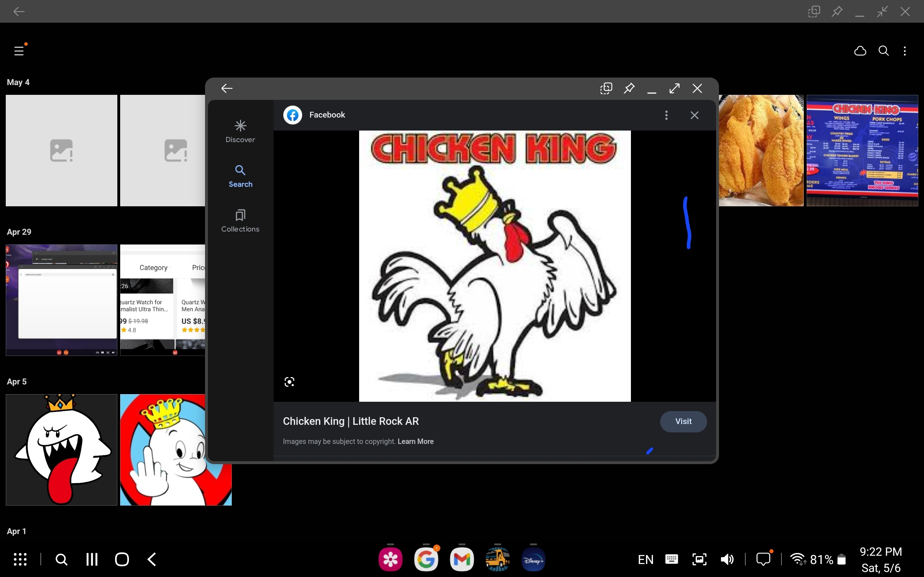Image resolution: width=924 pixels, height=577 pixels.
Task: Open the fried chicken thumbnail
Action: coord(761,150)
